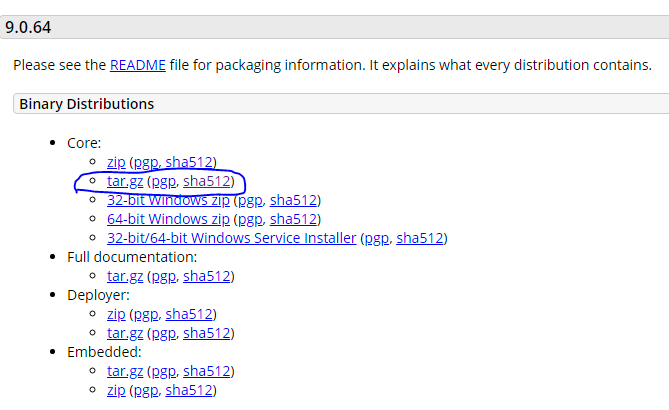This screenshot has height=410, width=669.
Task: Download the 64-bit Windows zip
Action: tap(168, 219)
